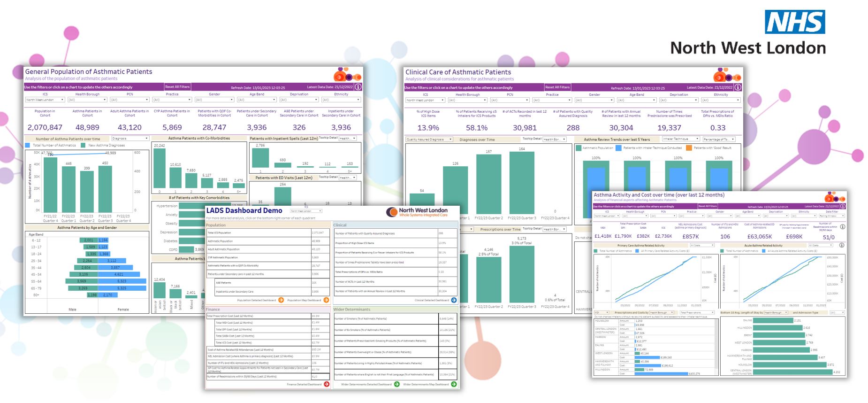The image size is (868, 403).
Task: Click Total Number of Asthmatics blue legend swatch
Action: (x=27, y=145)
